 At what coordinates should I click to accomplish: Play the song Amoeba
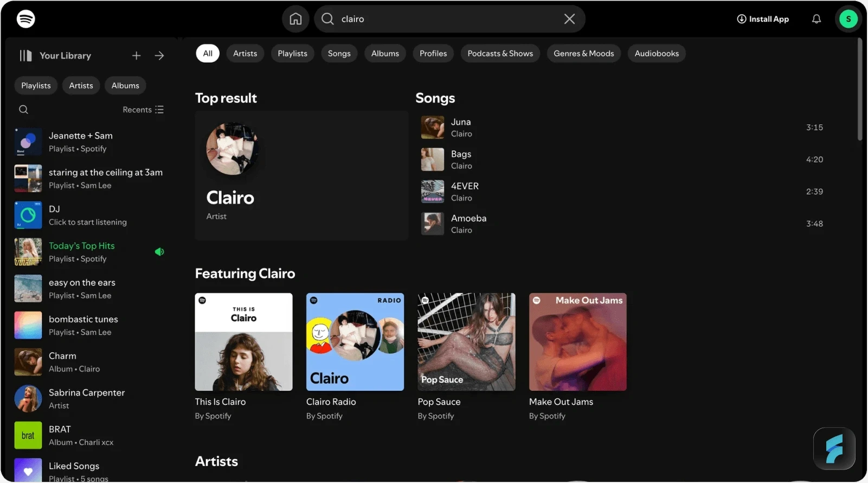(622, 224)
